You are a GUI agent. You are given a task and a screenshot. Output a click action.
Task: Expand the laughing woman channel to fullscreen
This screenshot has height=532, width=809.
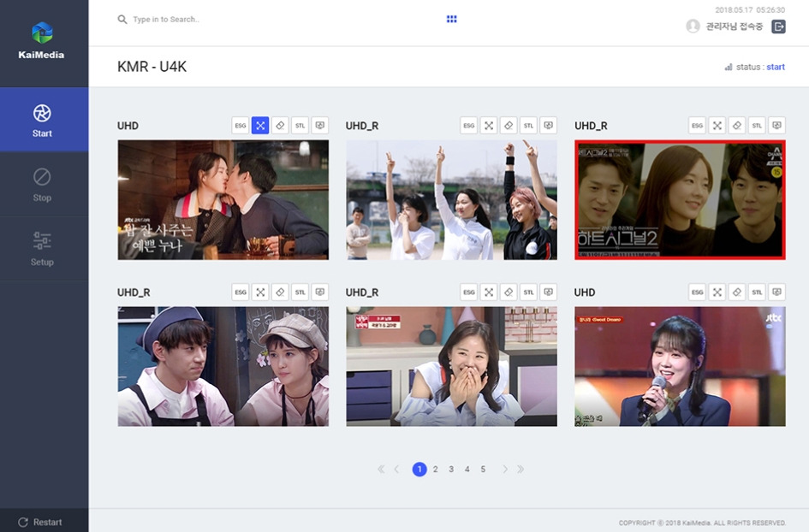489,293
